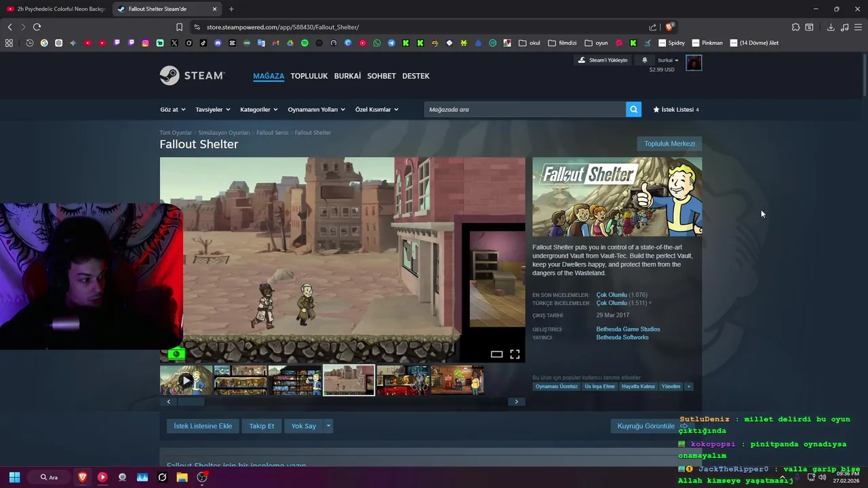The height and width of the screenshot is (488, 868).
Task: Expand Özel Kısımlar dropdown
Action: (x=377, y=109)
